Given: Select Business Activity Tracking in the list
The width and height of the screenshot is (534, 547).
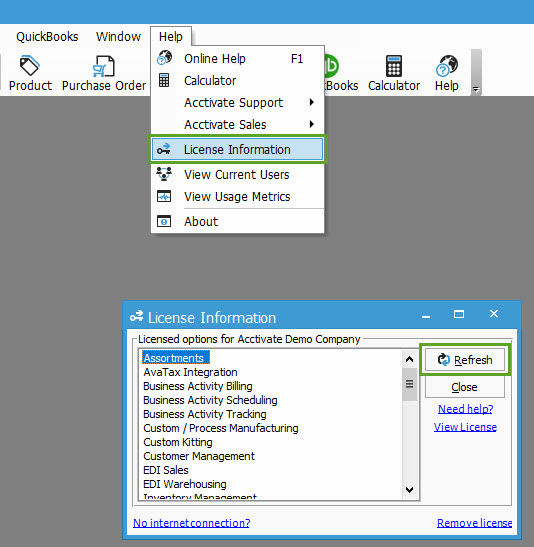Looking at the screenshot, I should (205, 414).
